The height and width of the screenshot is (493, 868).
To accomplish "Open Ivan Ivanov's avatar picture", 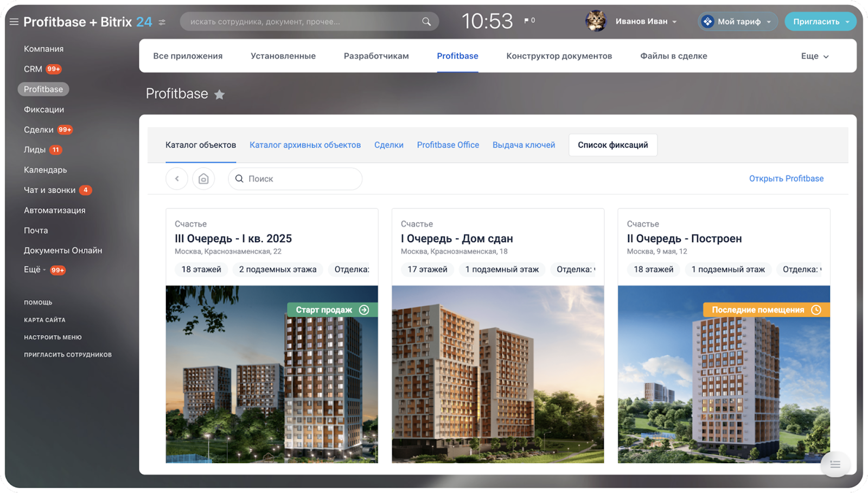I will [x=596, y=21].
